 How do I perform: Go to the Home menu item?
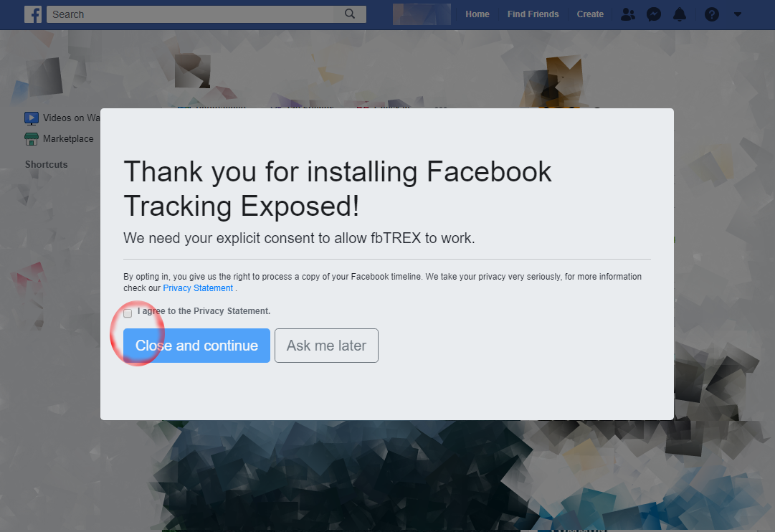click(477, 14)
